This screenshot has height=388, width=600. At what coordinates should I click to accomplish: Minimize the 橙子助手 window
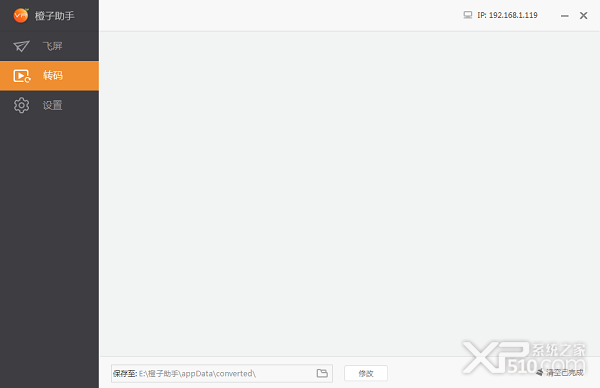pos(565,16)
